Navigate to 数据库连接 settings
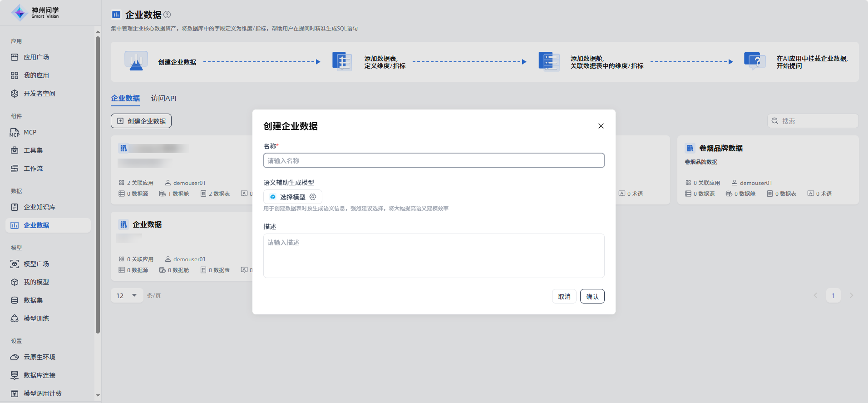868x403 pixels. 39,375
